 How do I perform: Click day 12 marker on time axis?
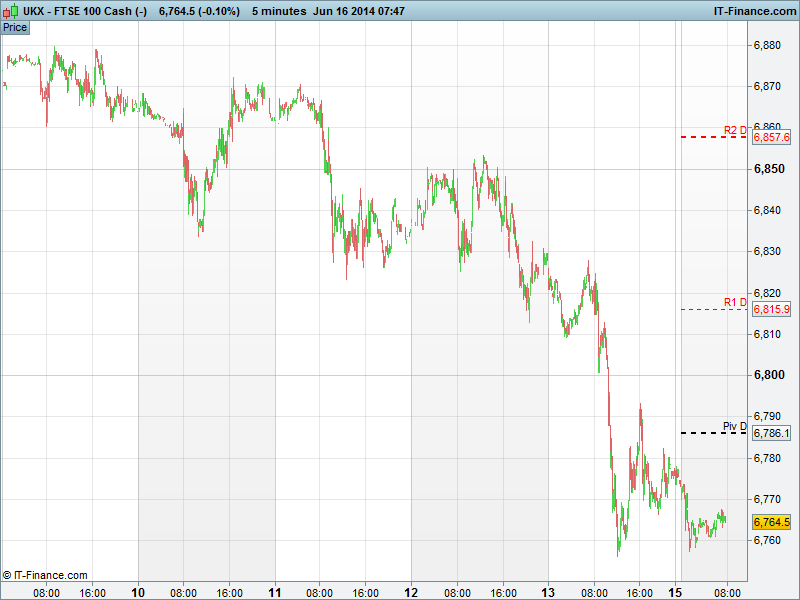tap(411, 592)
